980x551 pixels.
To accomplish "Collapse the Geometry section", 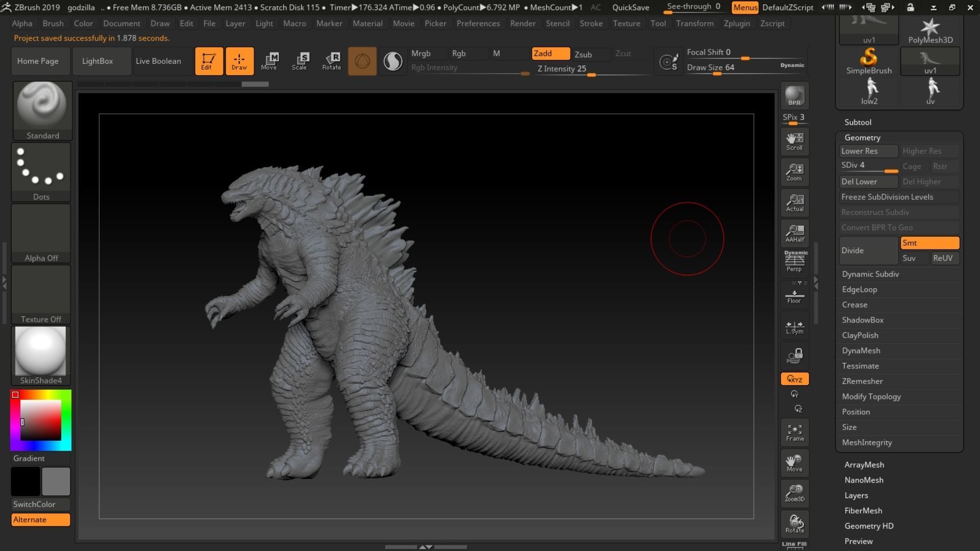I will click(x=862, y=138).
